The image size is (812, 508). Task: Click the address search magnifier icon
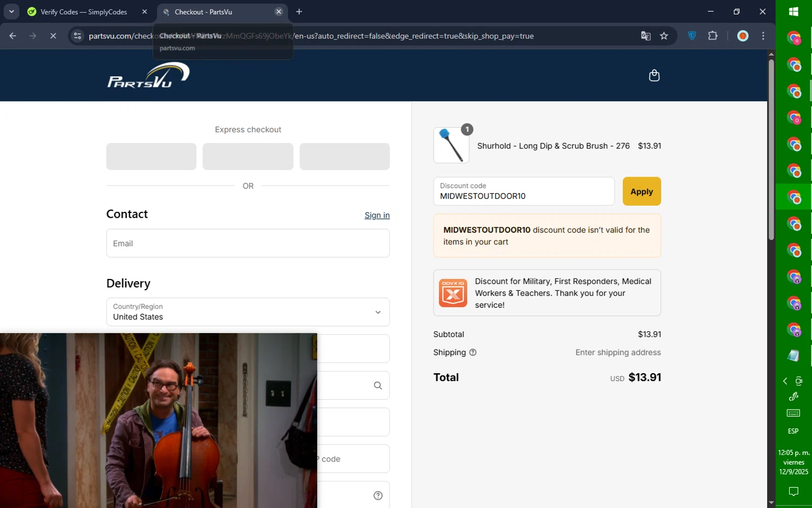(x=378, y=386)
